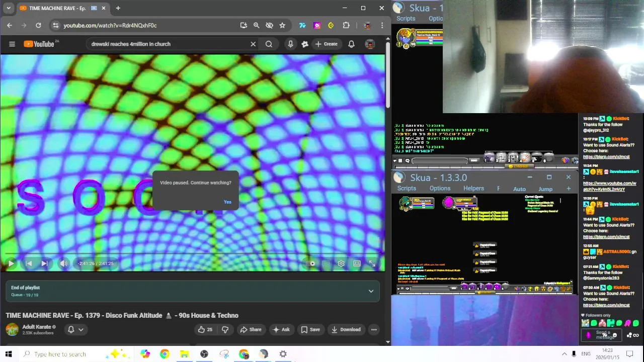Start voice search with the microphone icon
The height and width of the screenshot is (362, 644).
[290, 44]
